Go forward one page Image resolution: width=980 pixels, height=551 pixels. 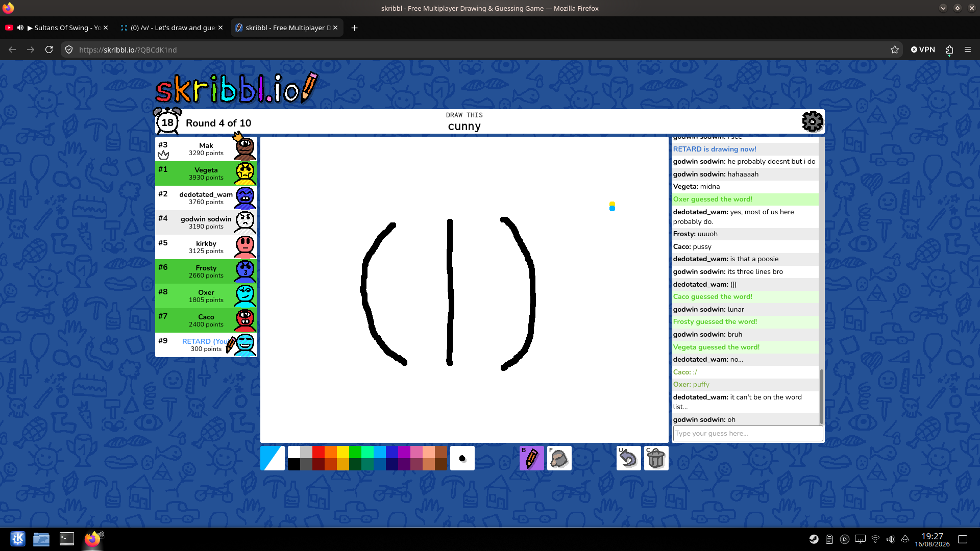tap(31, 49)
